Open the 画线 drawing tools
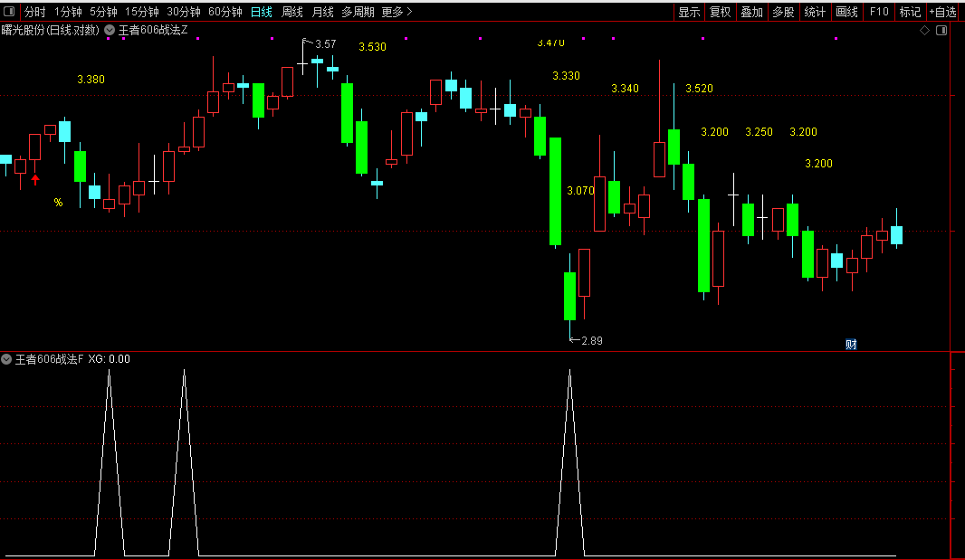 coord(846,12)
